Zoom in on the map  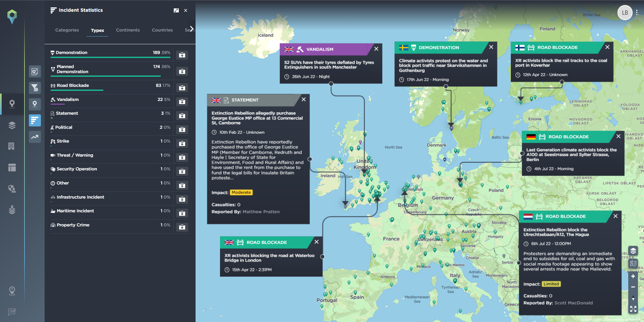(x=633, y=277)
